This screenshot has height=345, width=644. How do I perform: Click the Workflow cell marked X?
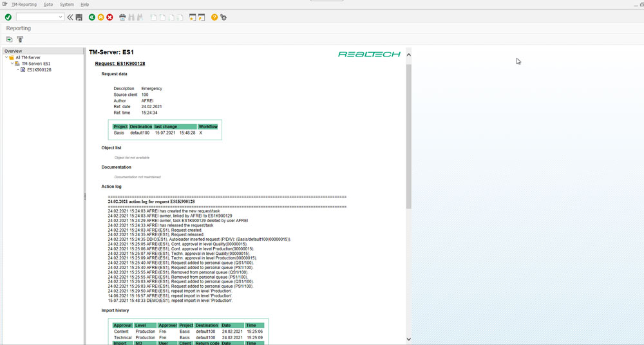point(200,133)
